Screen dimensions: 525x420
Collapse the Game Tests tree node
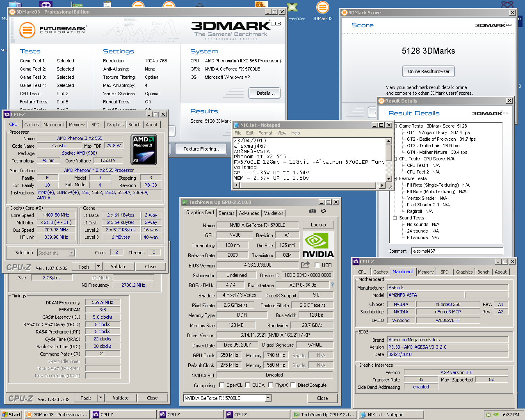tap(395, 126)
